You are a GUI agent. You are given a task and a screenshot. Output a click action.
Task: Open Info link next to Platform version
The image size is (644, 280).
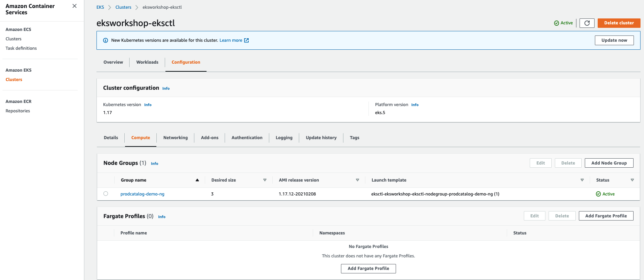[x=415, y=105]
